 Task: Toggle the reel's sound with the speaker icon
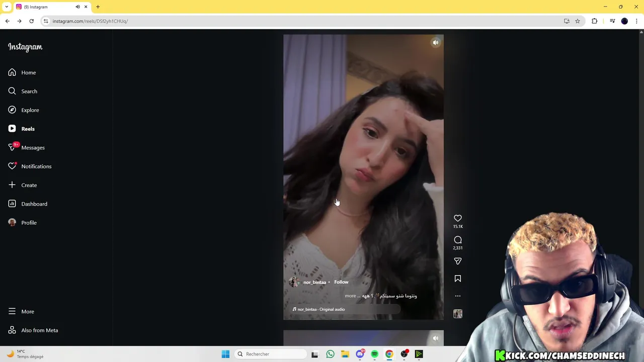[x=436, y=43]
